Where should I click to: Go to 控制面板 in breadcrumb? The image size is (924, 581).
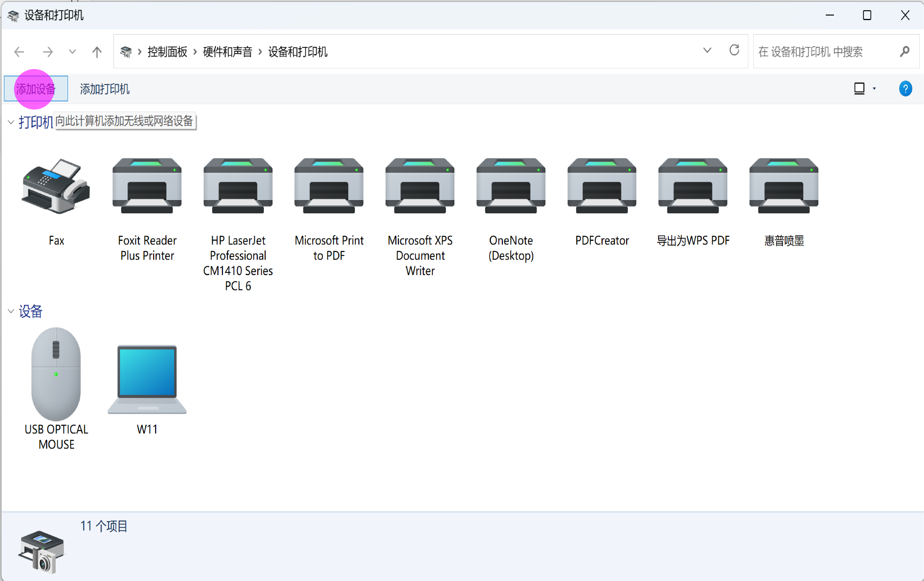pyautogui.click(x=167, y=52)
